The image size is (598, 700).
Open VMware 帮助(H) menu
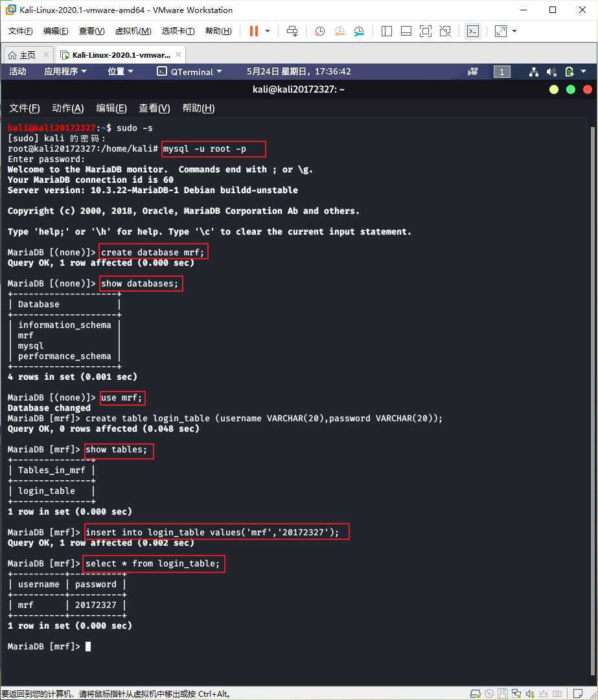pos(218,31)
